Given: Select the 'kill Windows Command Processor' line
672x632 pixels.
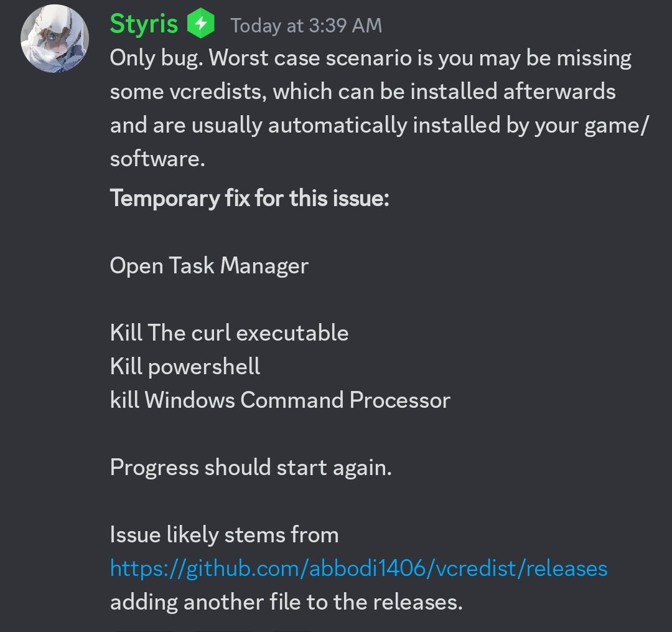Looking at the screenshot, I should pyautogui.click(x=280, y=400).
